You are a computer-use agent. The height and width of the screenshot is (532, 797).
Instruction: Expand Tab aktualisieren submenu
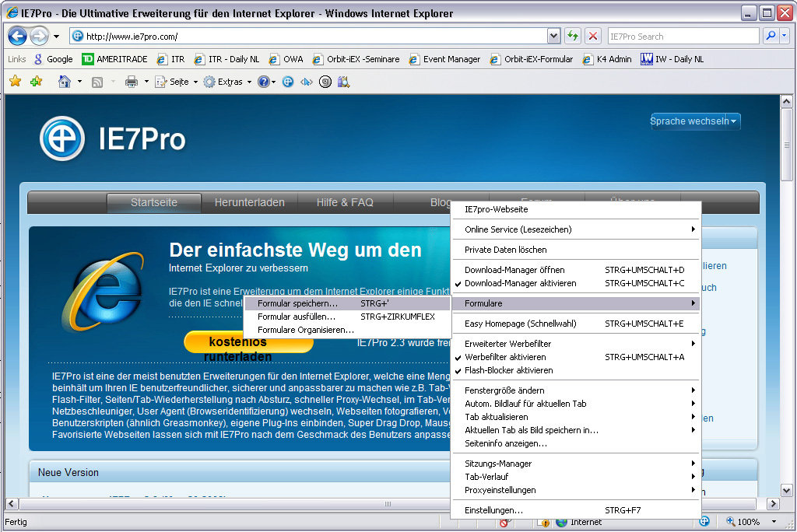pos(574,417)
